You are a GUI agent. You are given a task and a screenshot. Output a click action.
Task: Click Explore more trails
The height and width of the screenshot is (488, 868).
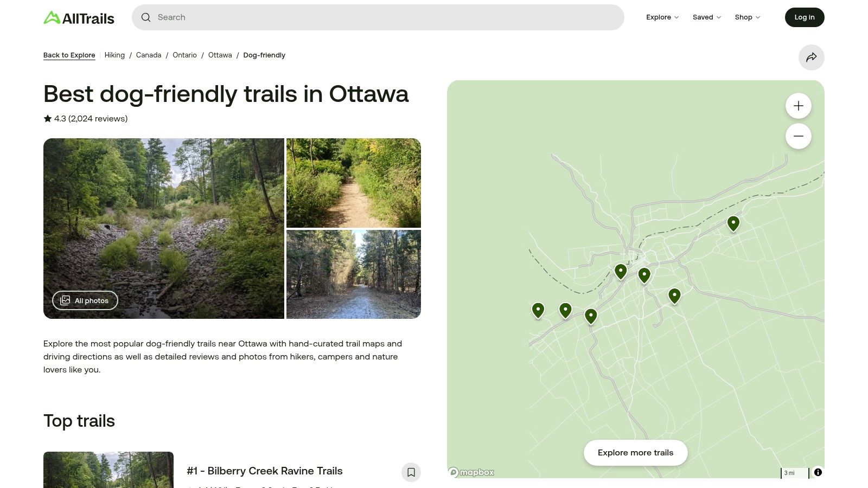pyautogui.click(x=635, y=452)
